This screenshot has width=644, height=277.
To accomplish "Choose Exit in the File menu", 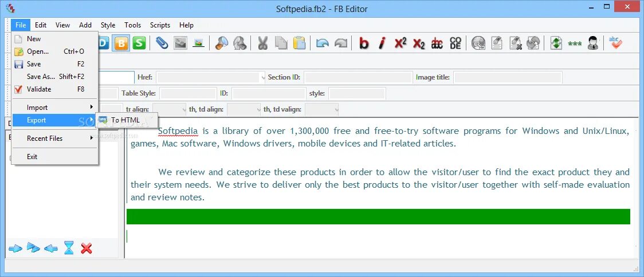I will (54, 157).
